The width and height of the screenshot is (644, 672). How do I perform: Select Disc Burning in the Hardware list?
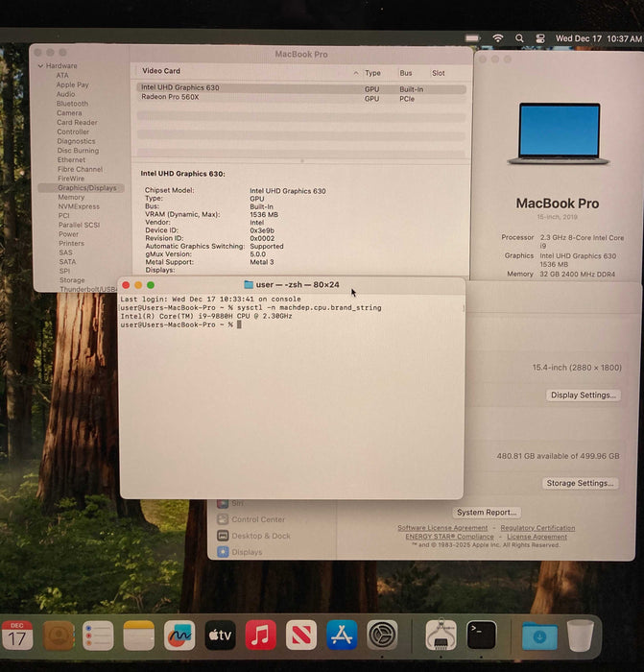tap(78, 151)
